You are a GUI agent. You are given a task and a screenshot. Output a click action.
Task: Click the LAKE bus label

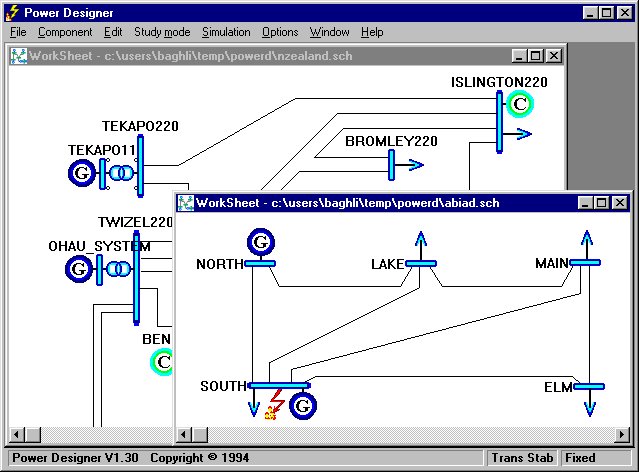pyautogui.click(x=388, y=264)
